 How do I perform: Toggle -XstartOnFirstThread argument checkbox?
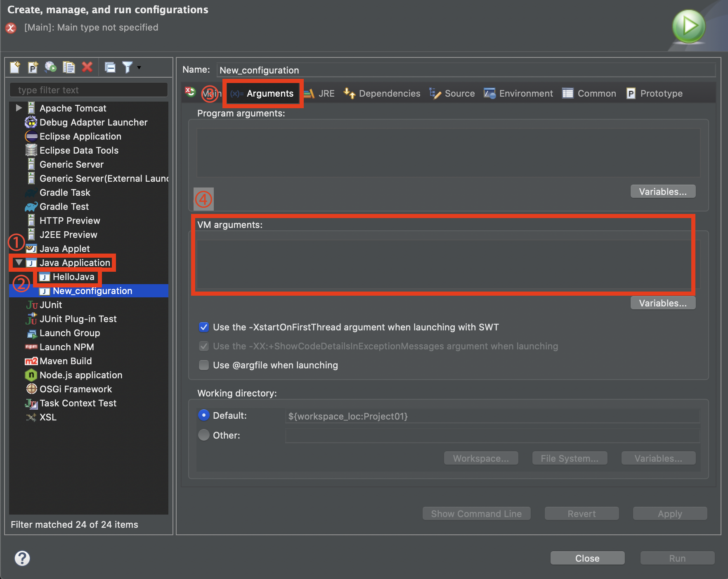[x=204, y=327]
